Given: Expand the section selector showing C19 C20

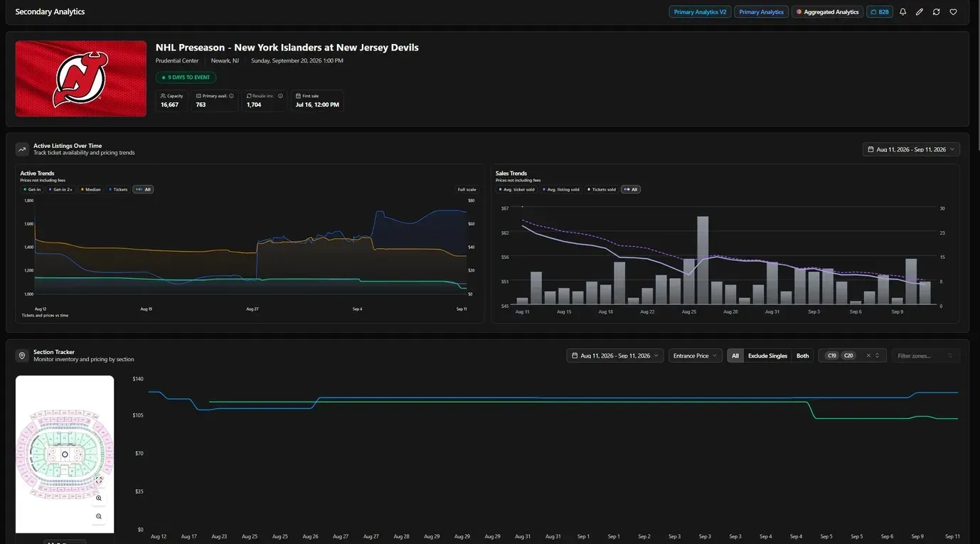Looking at the screenshot, I should point(877,356).
